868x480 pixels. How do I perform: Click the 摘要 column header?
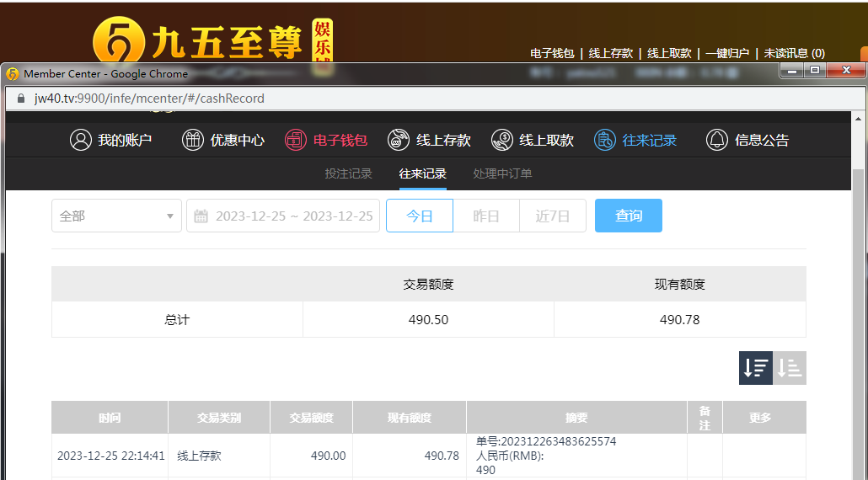(x=576, y=418)
